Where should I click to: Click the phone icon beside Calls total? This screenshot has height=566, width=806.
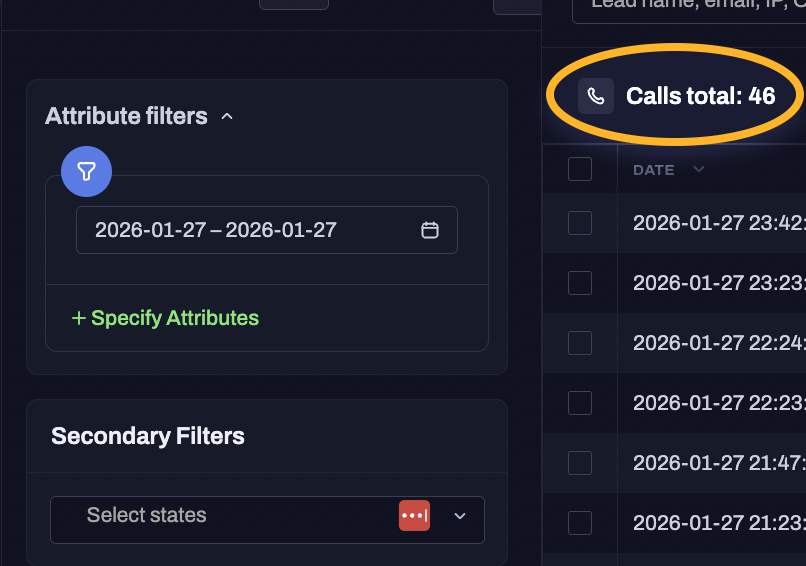pyautogui.click(x=596, y=96)
